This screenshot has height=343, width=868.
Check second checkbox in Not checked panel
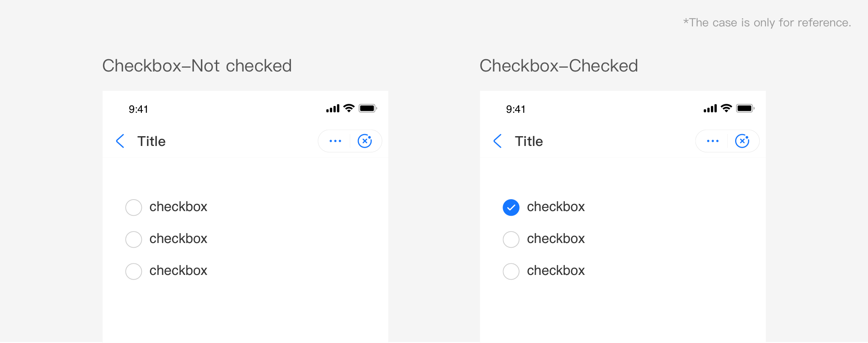point(134,239)
